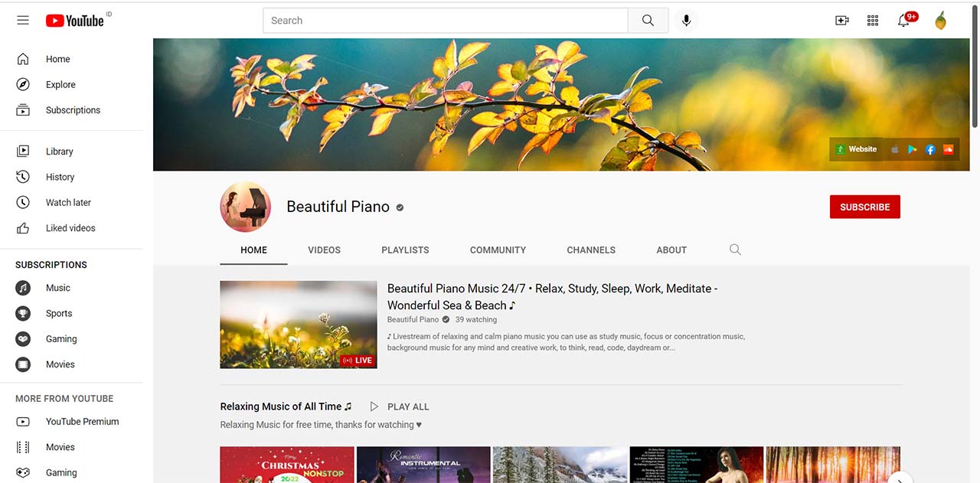Click the channel search magnifier icon
Image resolution: width=980 pixels, height=483 pixels.
coord(735,250)
